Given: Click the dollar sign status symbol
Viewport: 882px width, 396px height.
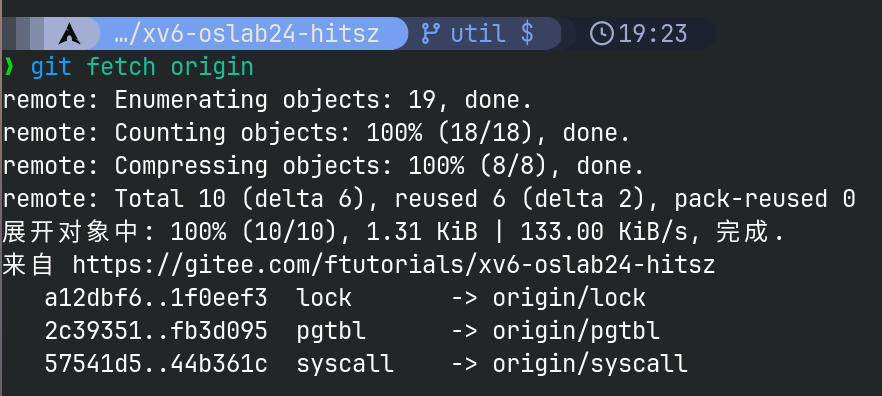Looking at the screenshot, I should (x=527, y=34).
